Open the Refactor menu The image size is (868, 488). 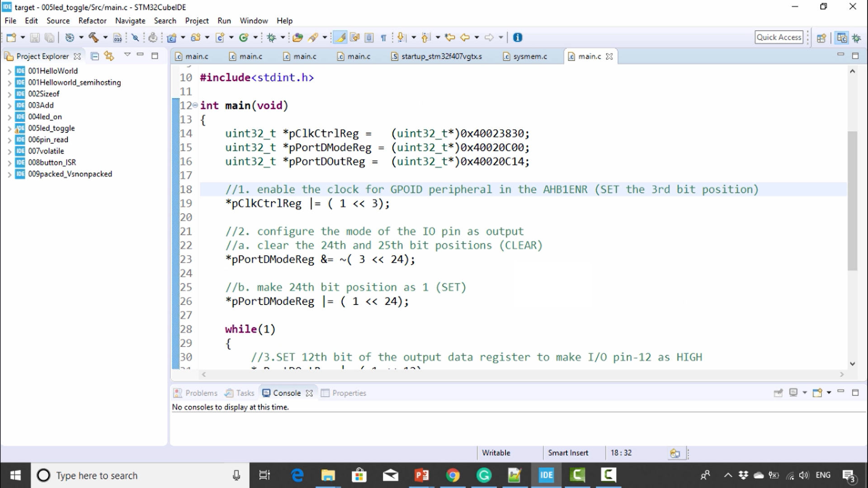point(92,21)
